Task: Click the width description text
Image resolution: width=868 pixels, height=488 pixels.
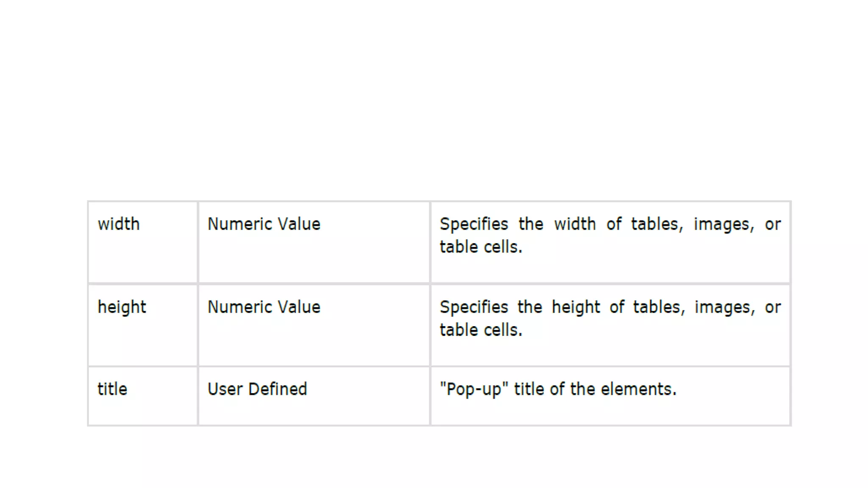Action: point(610,235)
